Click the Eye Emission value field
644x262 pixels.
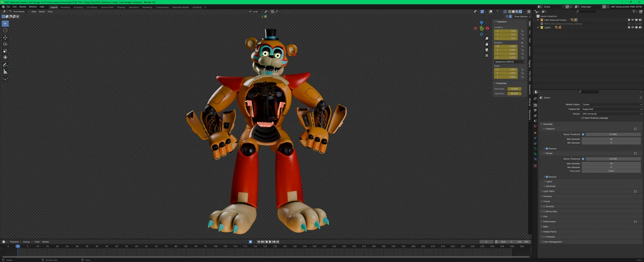tap(514, 93)
